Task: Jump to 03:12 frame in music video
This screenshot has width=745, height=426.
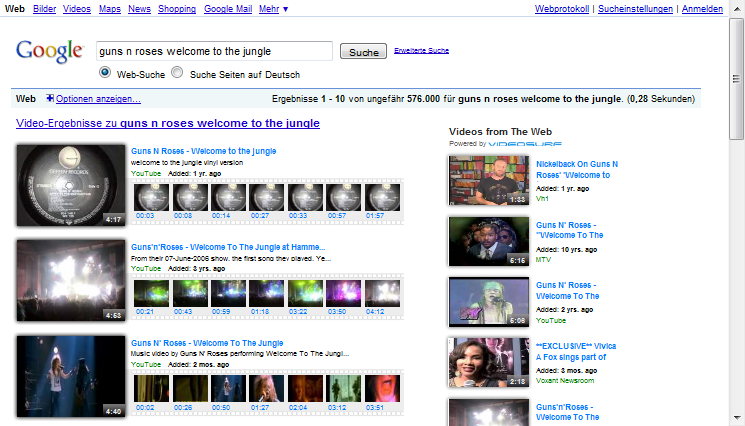Action: pos(344,388)
